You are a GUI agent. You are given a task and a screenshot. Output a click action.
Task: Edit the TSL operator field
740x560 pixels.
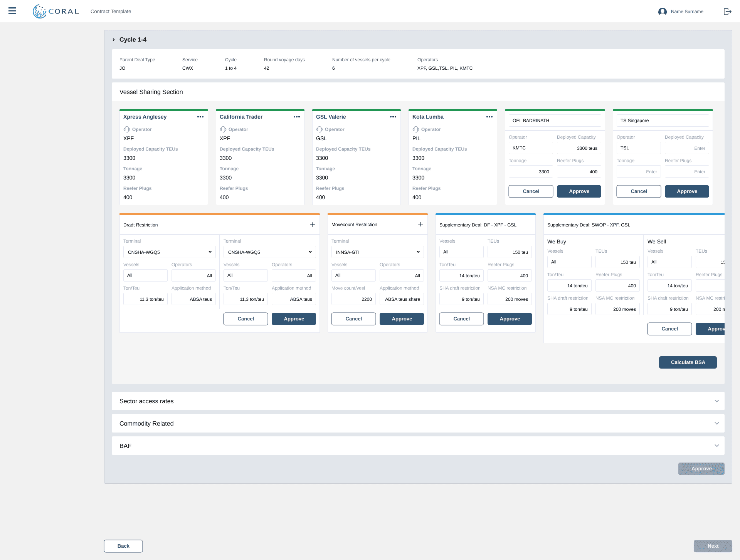pyautogui.click(x=639, y=148)
